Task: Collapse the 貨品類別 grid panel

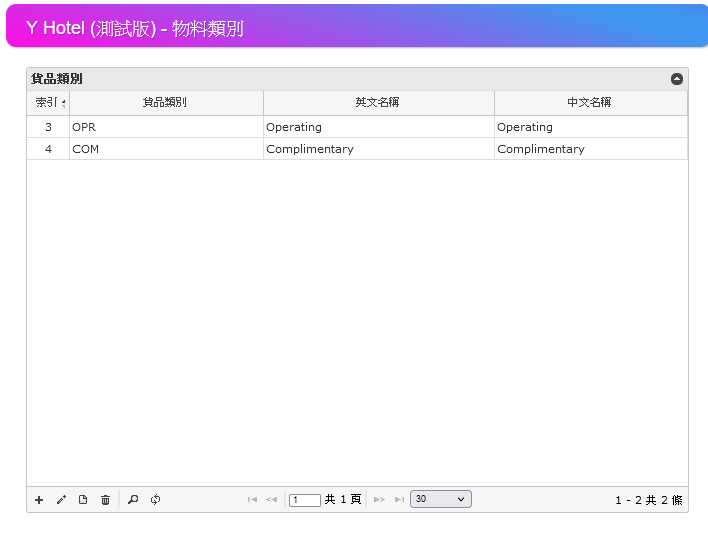Action: 677,78
